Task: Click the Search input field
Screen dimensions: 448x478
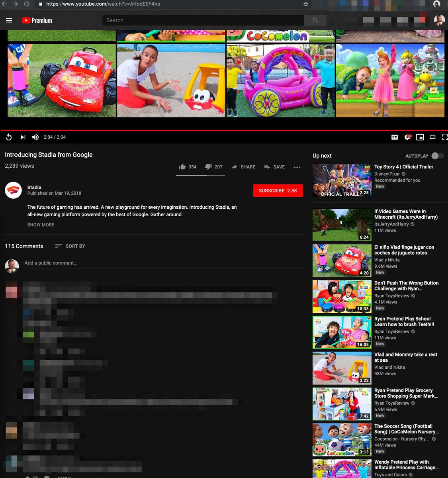Action: 203,20
